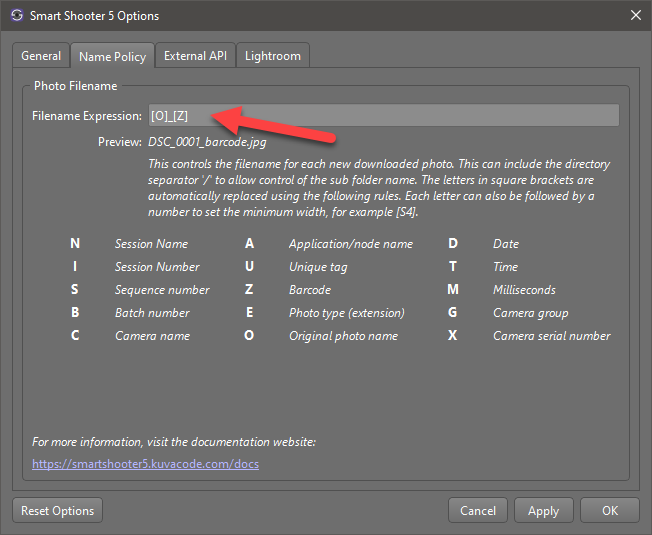The width and height of the screenshot is (652, 535).
Task: Click the 'Date' description
Action: tap(506, 244)
